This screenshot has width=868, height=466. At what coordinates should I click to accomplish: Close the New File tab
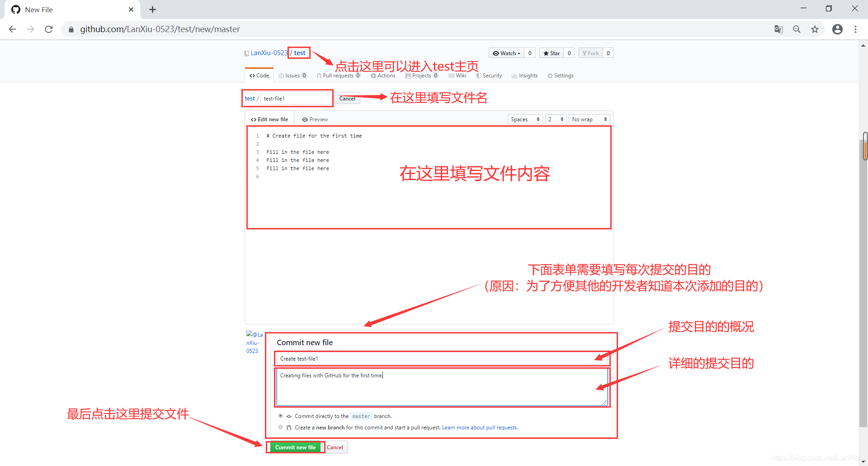coord(131,10)
